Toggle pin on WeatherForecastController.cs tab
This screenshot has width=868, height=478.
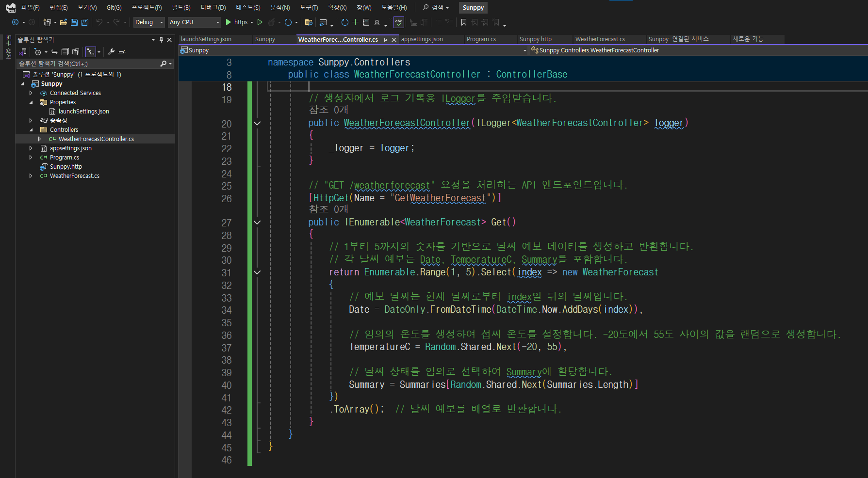click(x=385, y=40)
